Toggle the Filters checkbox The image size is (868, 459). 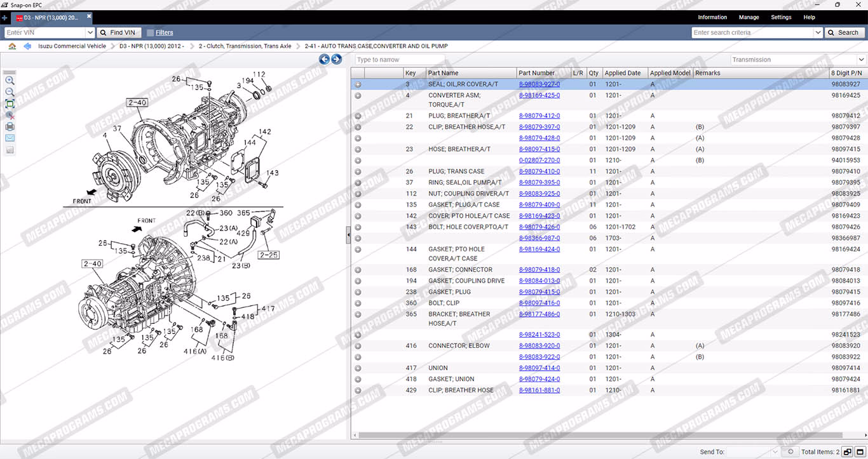pyautogui.click(x=150, y=32)
